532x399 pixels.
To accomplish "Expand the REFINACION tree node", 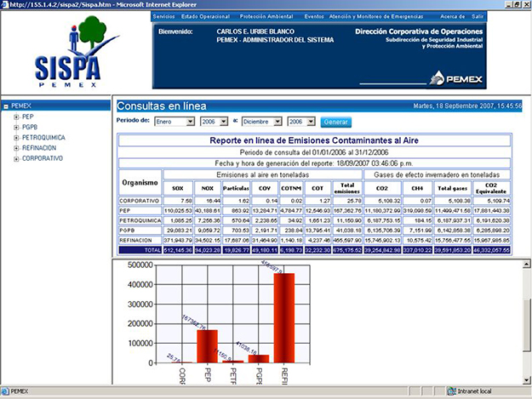I will click(x=16, y=148).
